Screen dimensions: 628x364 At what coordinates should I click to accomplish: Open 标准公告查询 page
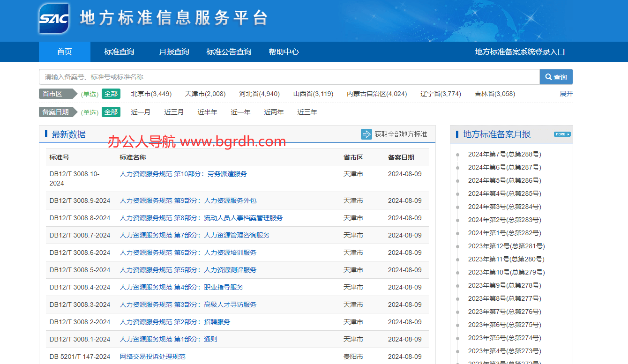tap(229, 52)
